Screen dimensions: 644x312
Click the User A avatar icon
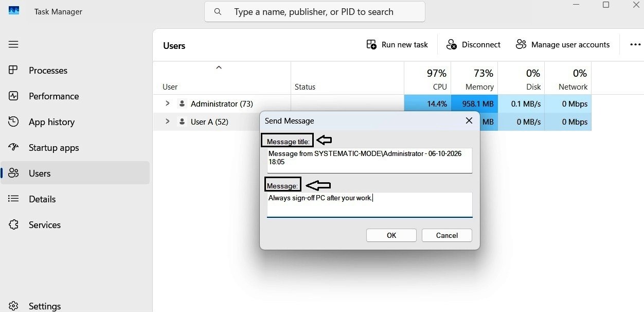182,122
